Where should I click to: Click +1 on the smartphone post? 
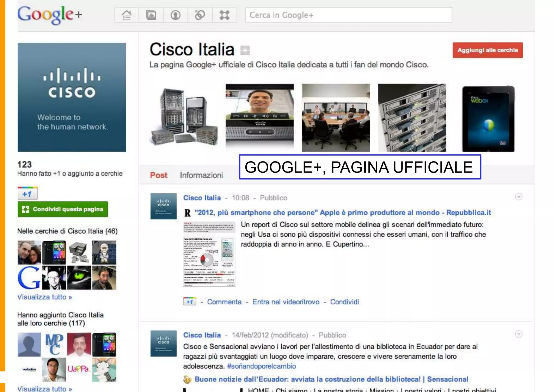190,302
